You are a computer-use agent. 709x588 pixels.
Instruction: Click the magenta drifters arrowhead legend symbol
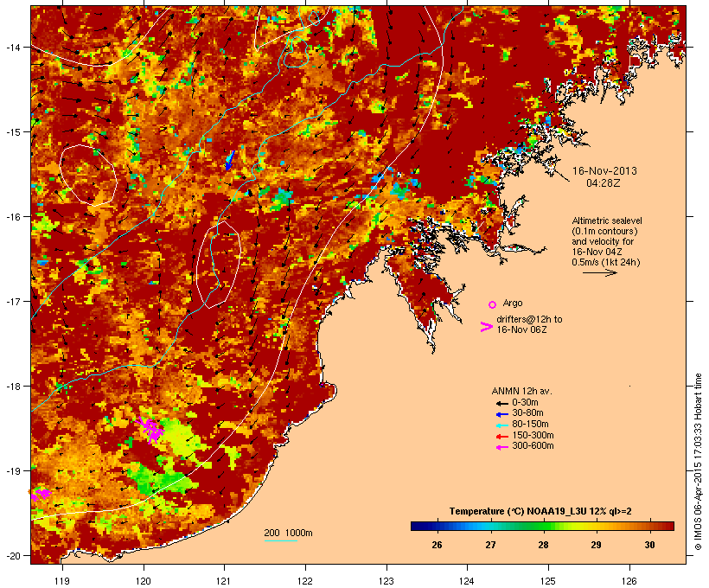(487, 327)
